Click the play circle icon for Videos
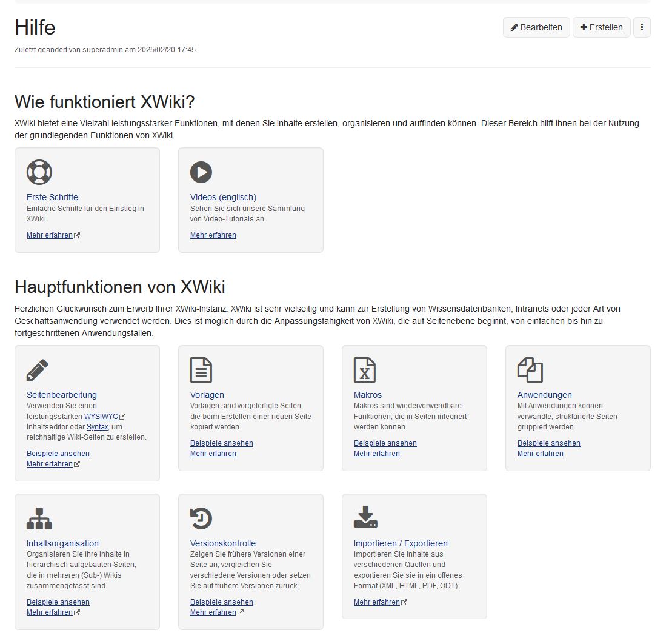This screenshot has height=644, width=669. [x=201, y=172]
